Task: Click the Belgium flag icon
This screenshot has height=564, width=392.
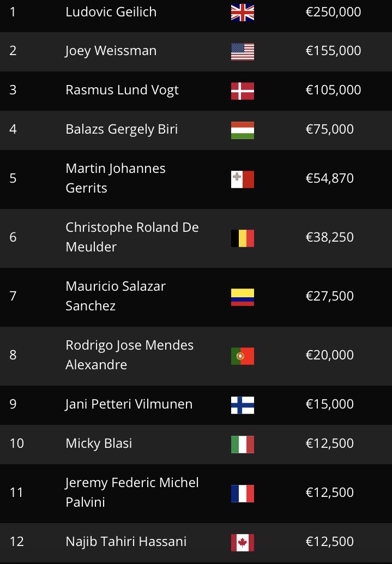Action: (243, 238)
